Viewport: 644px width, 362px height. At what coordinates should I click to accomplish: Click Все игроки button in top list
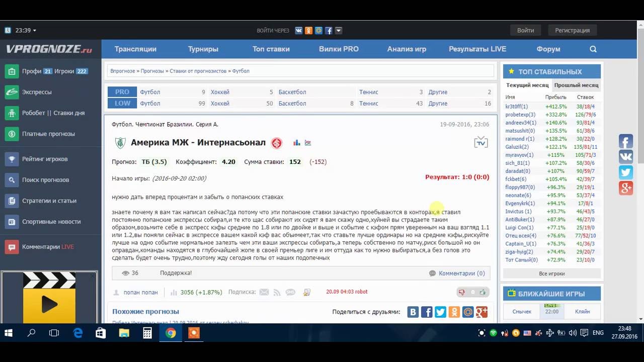(552, 274)
